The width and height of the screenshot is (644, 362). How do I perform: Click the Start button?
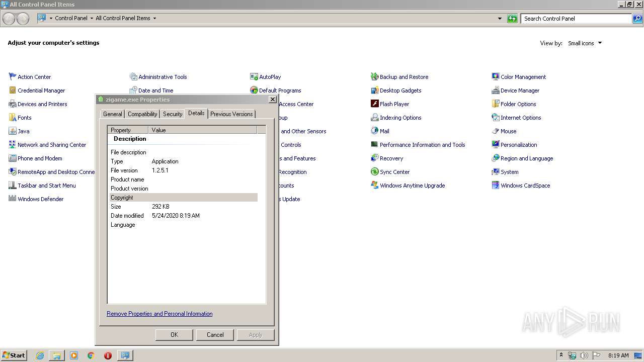coord(14,355)
